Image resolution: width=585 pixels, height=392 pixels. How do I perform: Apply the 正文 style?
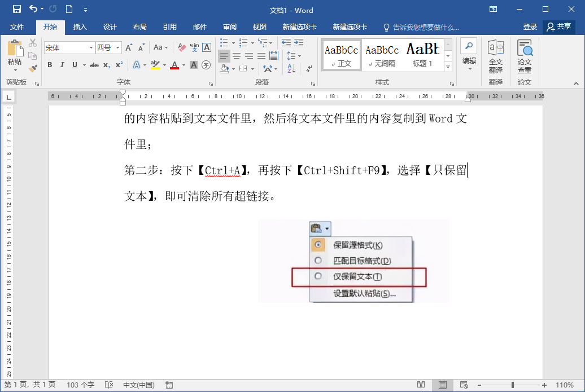(x=342, y=55)
